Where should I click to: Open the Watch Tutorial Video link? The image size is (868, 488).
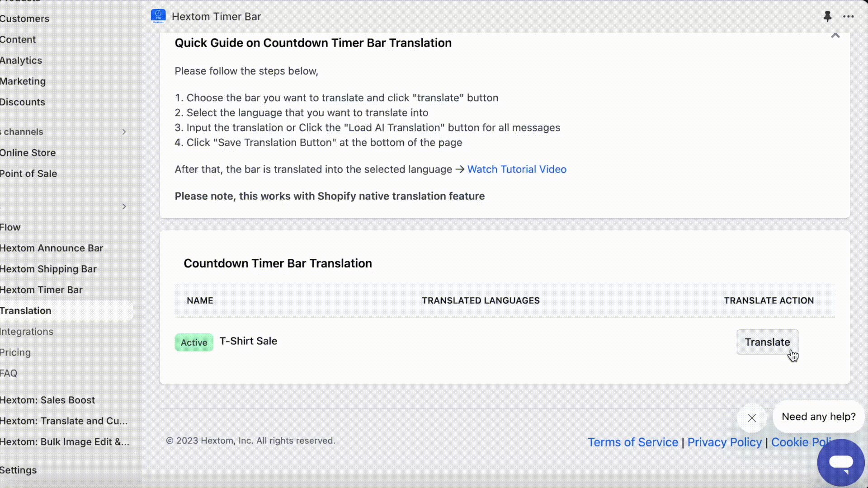point(517,169)
